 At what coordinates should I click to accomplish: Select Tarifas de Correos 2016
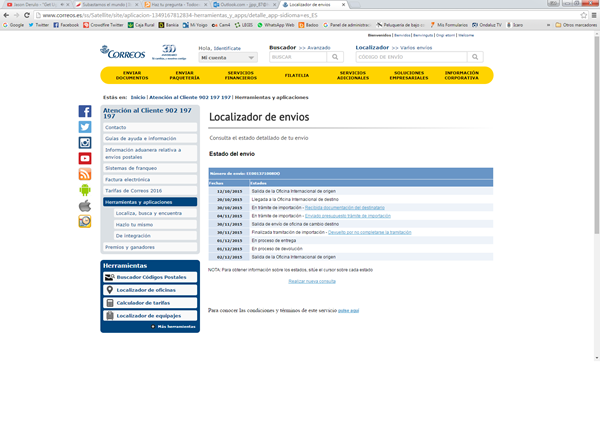pyautogui.click(x=150, y=191)
